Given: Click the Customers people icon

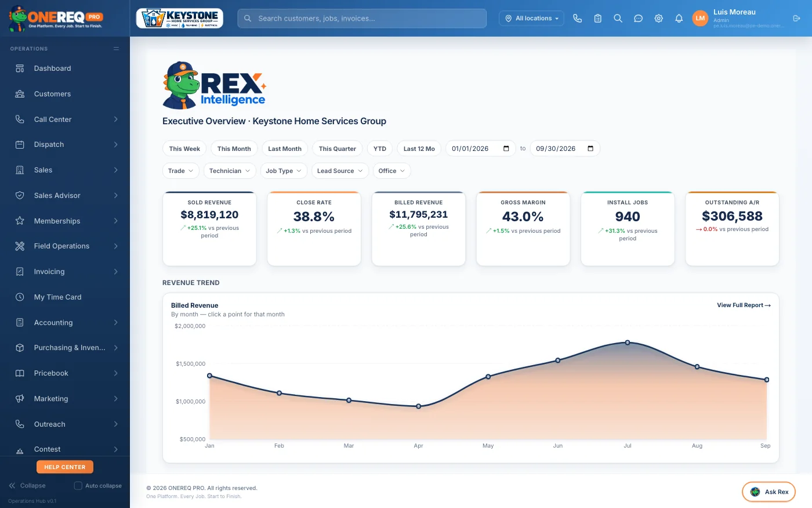Looking at the screenshot, I should click(20, 94).
